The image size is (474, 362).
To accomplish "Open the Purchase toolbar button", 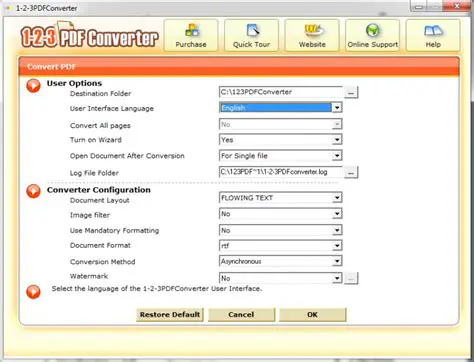I will [x=191, y=35].
